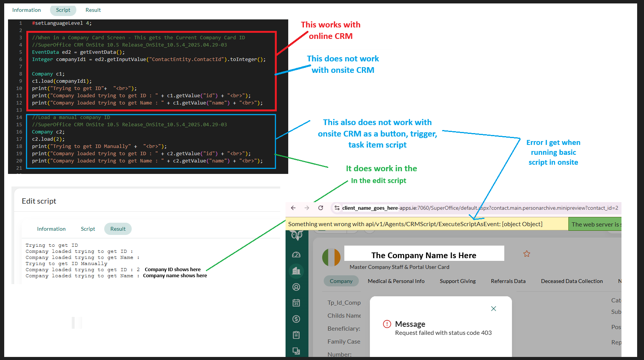Open the Dashboard gauge icon in sidebar

pos(296,255)
